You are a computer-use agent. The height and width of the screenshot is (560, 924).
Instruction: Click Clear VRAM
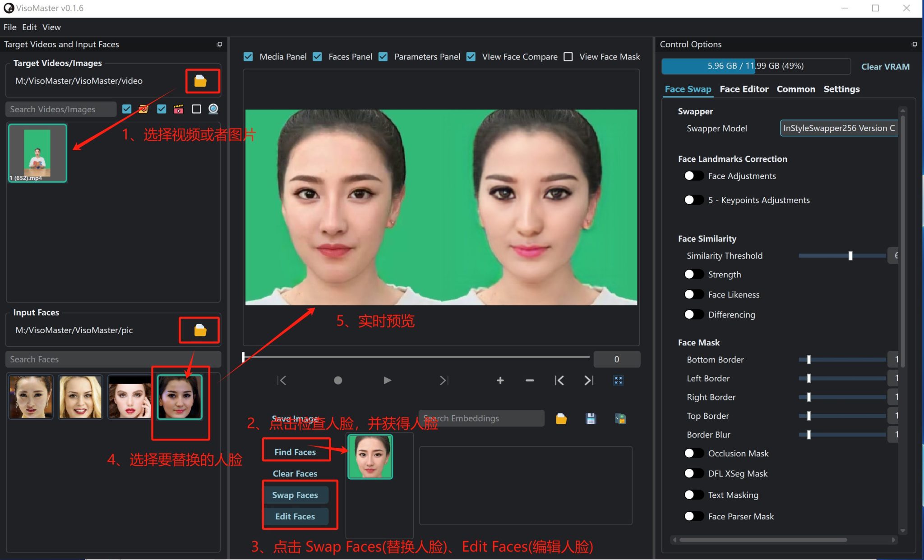[885, 67]
